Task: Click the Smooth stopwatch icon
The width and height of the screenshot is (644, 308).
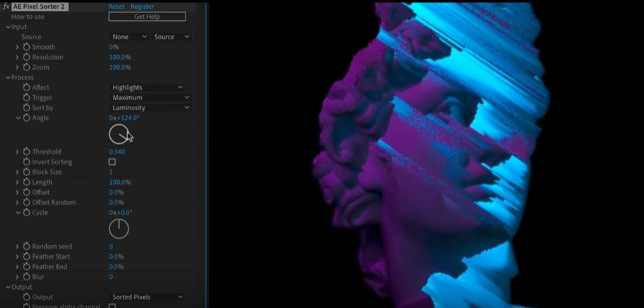Action: point(27,48)
